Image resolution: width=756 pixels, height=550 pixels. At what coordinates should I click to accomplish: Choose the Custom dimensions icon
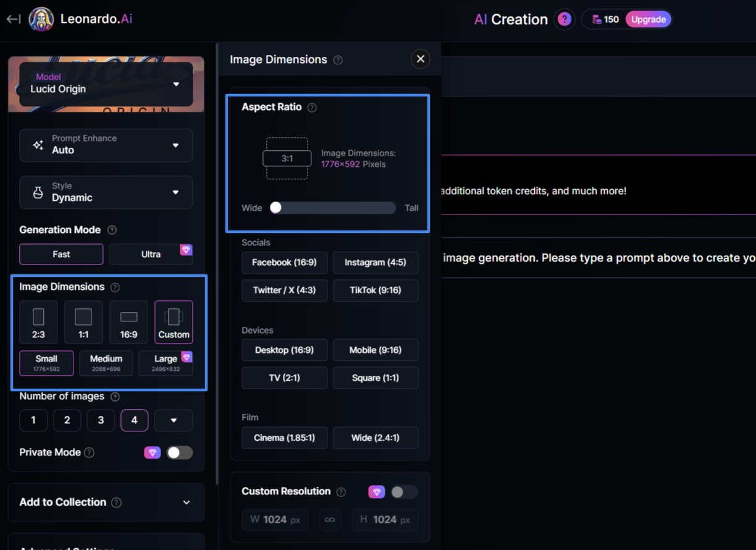click(x=174, y=321)
